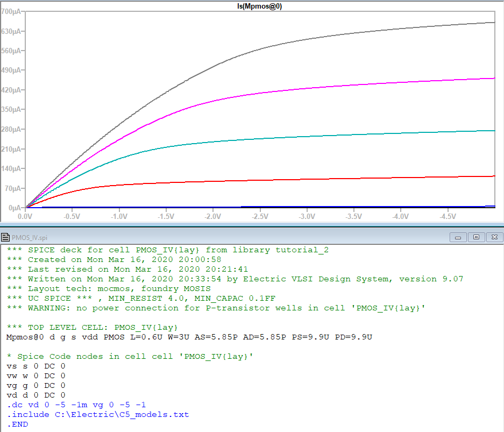This screenshot has width=504, height=432.
Task: Place cursor on the .include C5_models.txt line
Action: pyautogui.click(x=97, y=414)
